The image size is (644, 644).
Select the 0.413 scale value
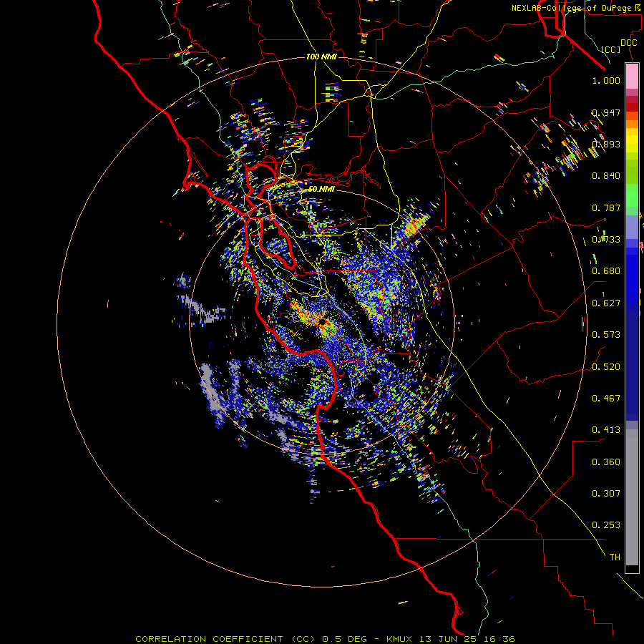click(606, 430)
